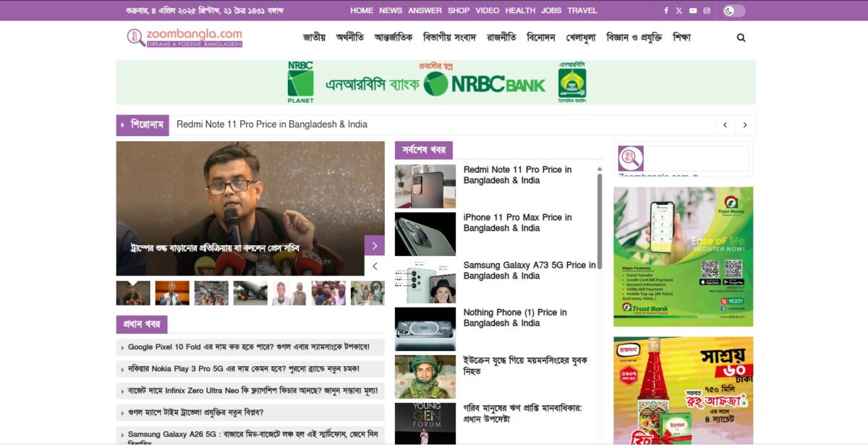The height and width of the screenshot is (445, 868).
Task: Open HEALTH in top bar
Action: pyautogui.click(x=520, y=11)
